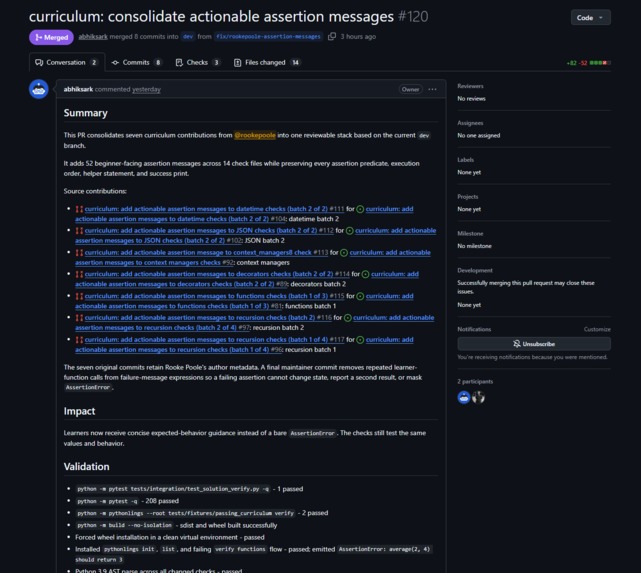Open pull request #112 JSON checks link
Image resolution: width=641 pixels, height=573 pixels.
tap(209, 231)
